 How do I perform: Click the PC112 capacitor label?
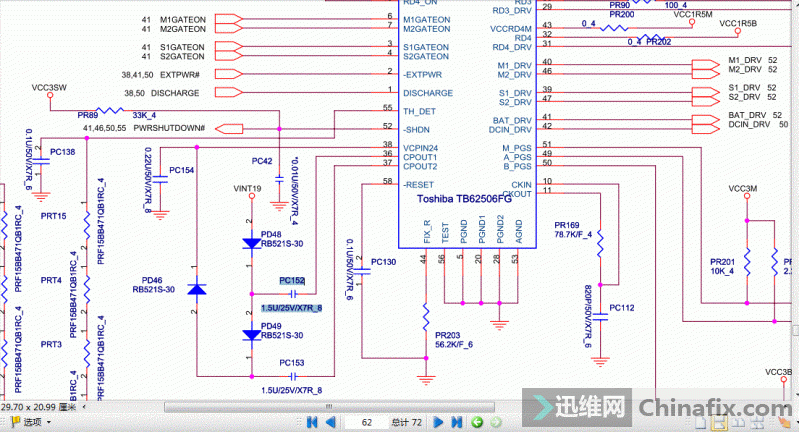622,308
